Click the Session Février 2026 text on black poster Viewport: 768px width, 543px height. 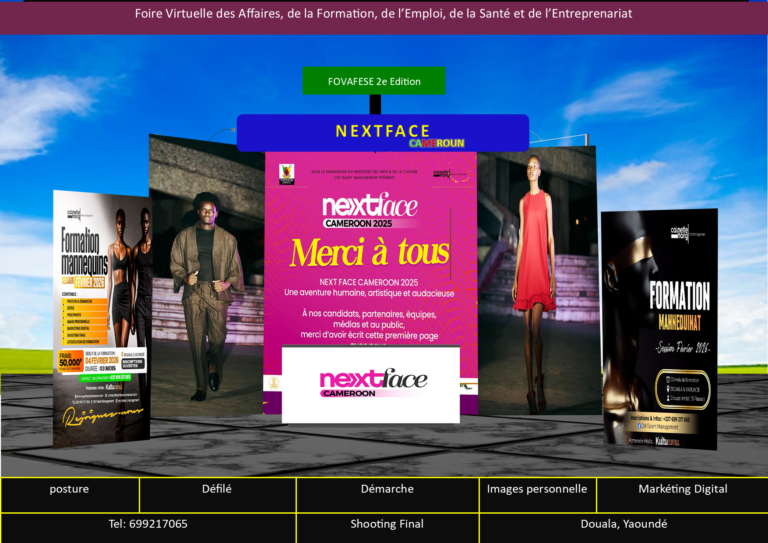click(x=683, y=348)
